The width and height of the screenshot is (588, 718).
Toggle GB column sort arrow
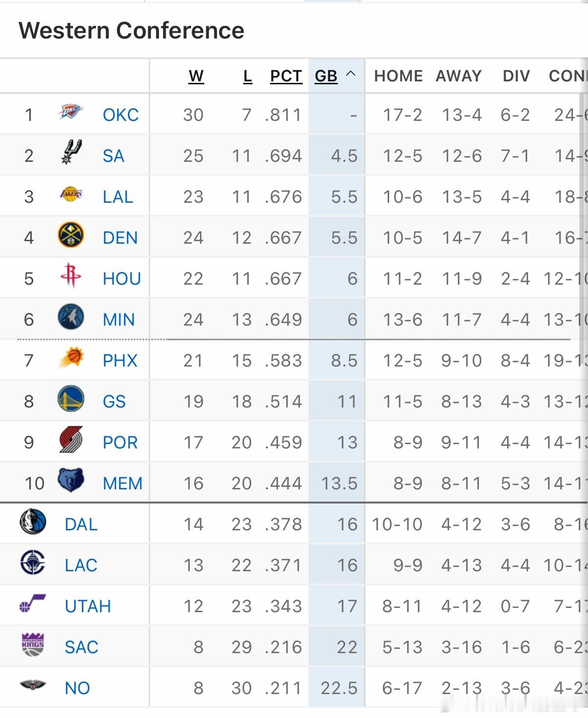pos(351,75)
